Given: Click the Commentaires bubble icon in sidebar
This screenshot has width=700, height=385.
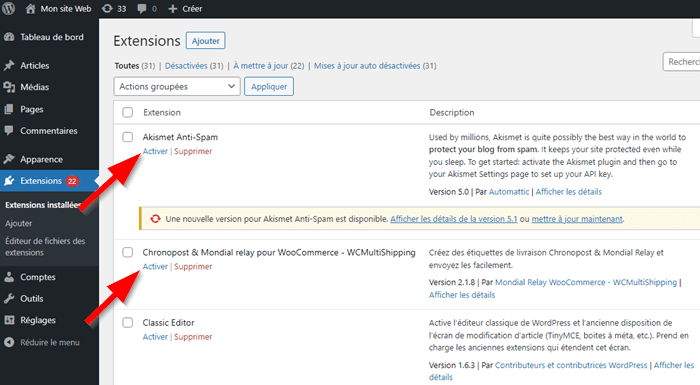Looking at the screenshot, I should click(9, 130).
